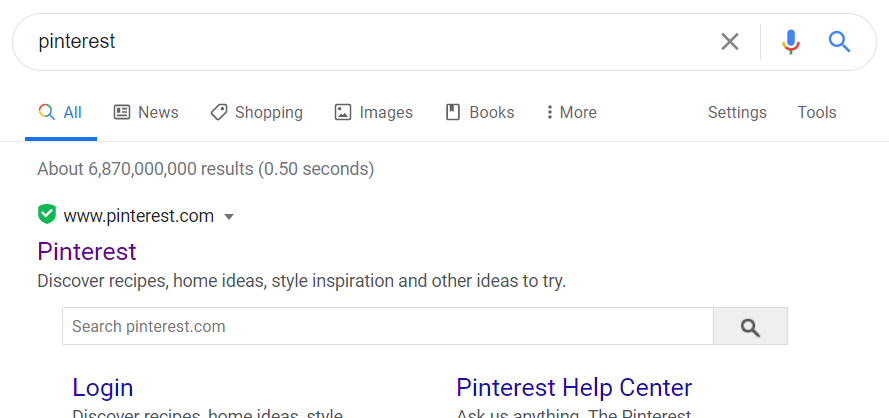This screenshot has width=889, height=418.
Task: Switch to the Images tab
Action: click(374, 112)
